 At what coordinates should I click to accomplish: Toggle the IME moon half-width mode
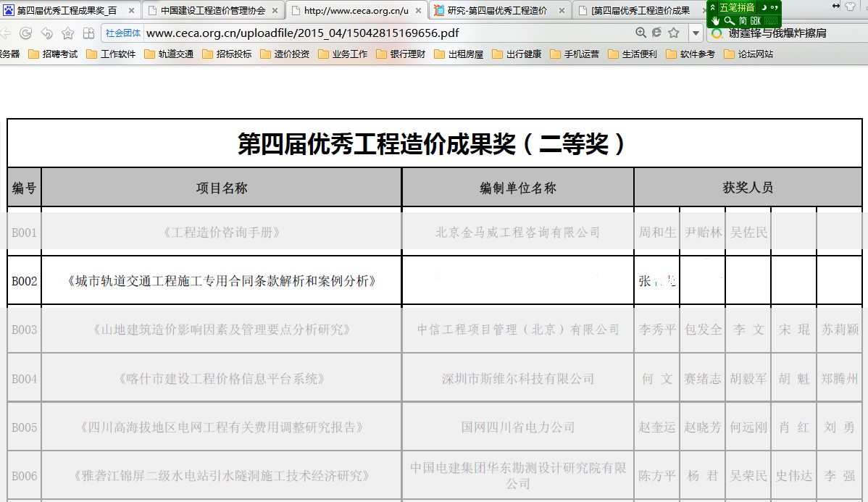click(763, 7)
